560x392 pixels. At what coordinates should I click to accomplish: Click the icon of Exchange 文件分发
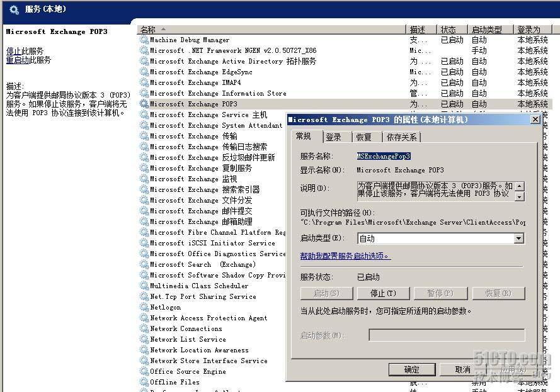144,200
